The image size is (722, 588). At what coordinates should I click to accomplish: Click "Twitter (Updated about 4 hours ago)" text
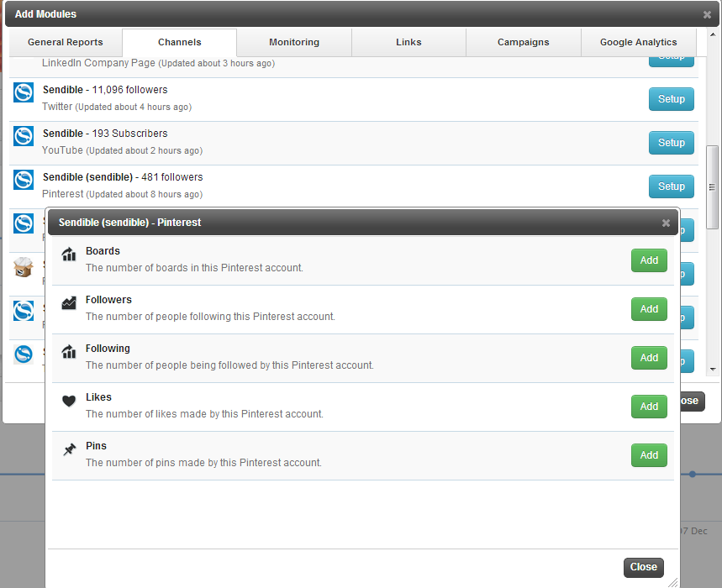point(117,107)
